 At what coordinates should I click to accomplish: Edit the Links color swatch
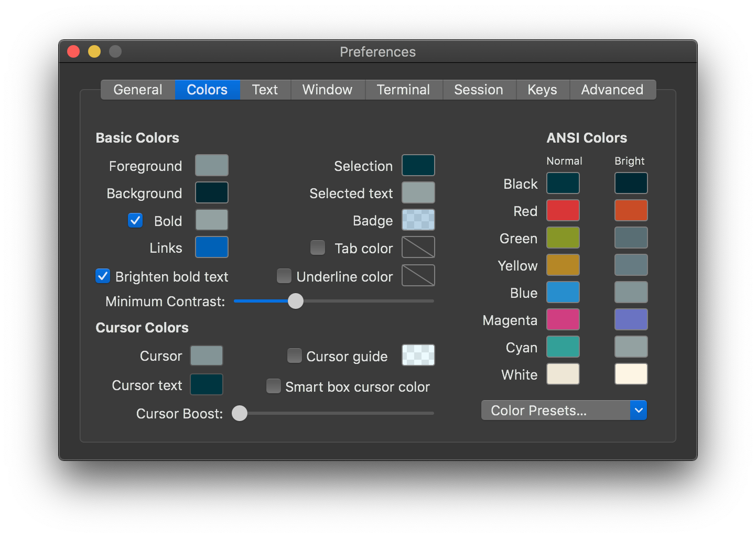coord(211,247)
